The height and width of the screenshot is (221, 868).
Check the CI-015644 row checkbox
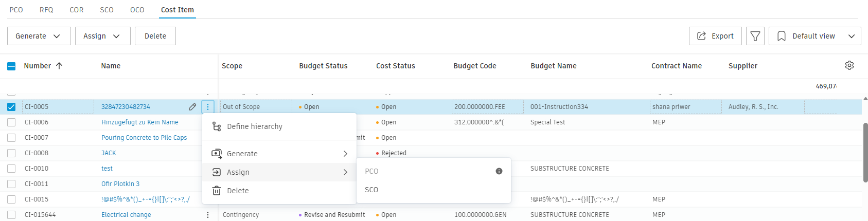click(11, 215)
